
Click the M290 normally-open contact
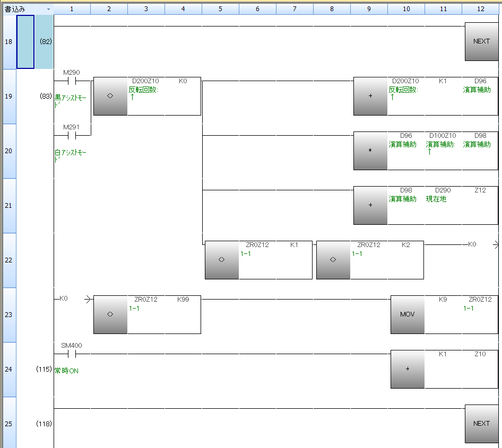(72, 81)
